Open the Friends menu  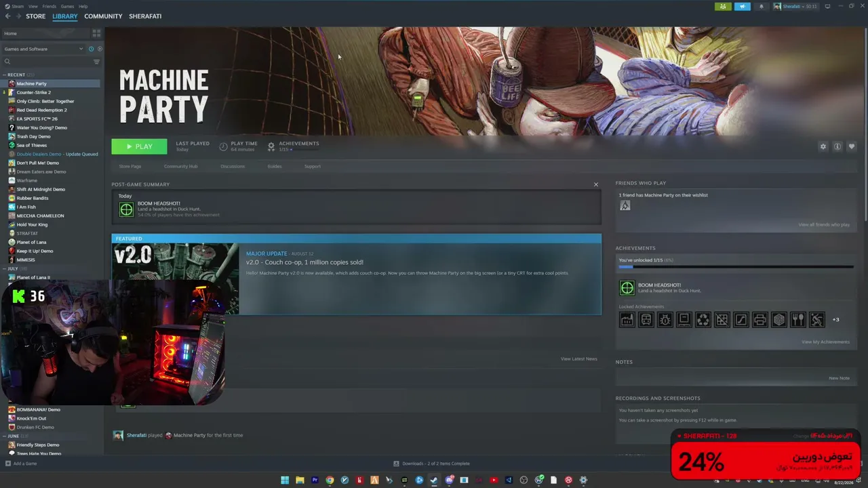tap(50, 6)
